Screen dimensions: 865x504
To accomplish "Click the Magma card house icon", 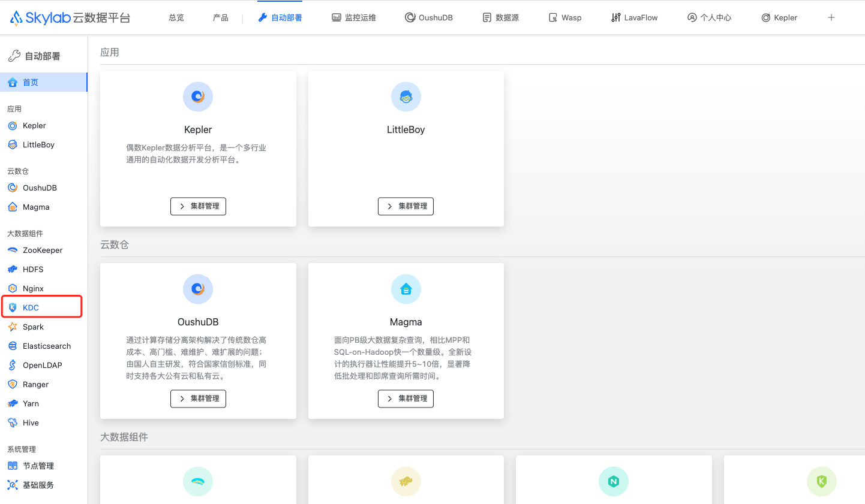I will point(406,289).
